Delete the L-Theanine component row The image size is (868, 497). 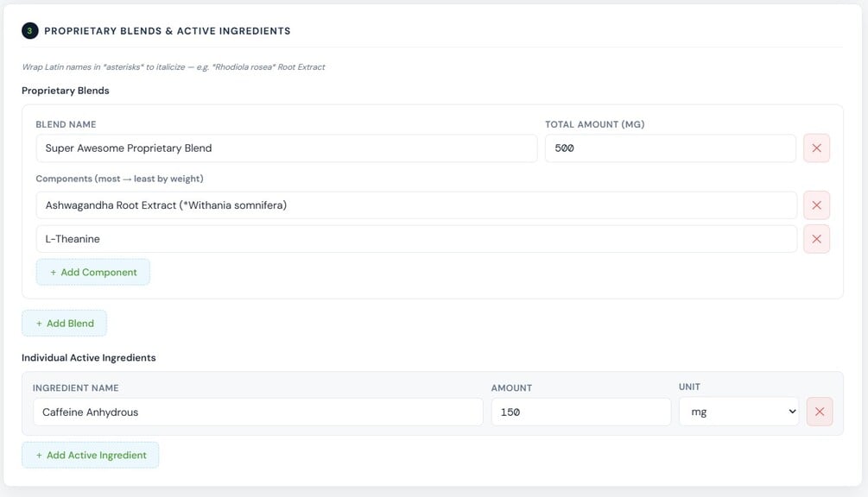click(x=816, y=239)
